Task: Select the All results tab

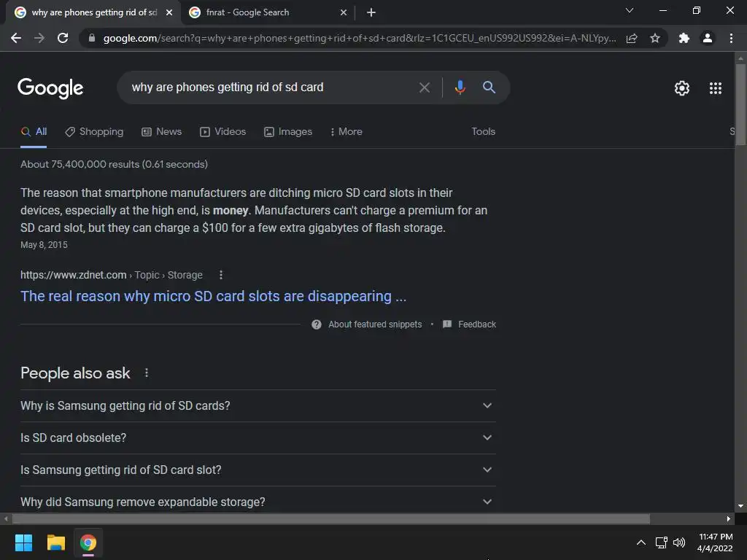Action: point(34,132)
